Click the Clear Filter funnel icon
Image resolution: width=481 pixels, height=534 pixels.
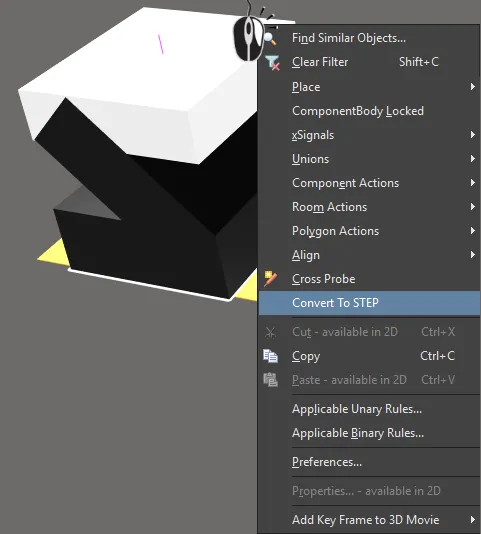pos(273,63)
